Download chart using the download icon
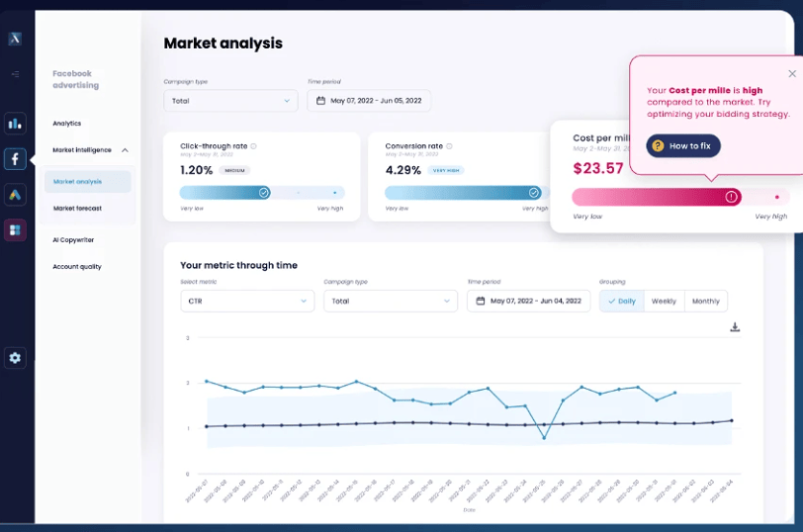 735,327
